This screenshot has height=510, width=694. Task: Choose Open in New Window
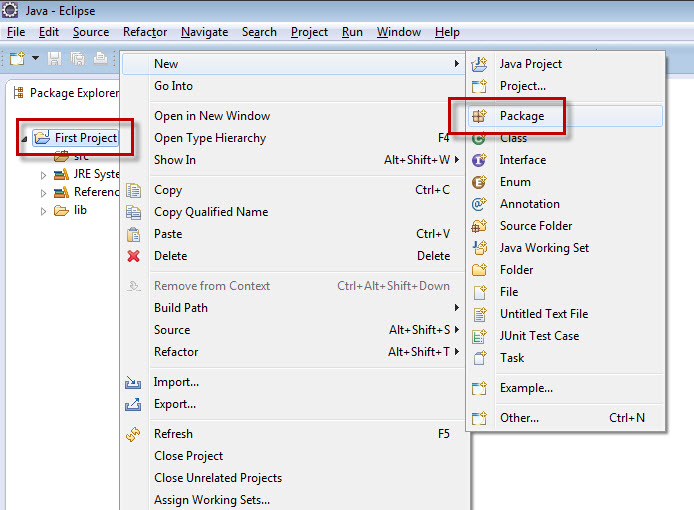point(293,116)
